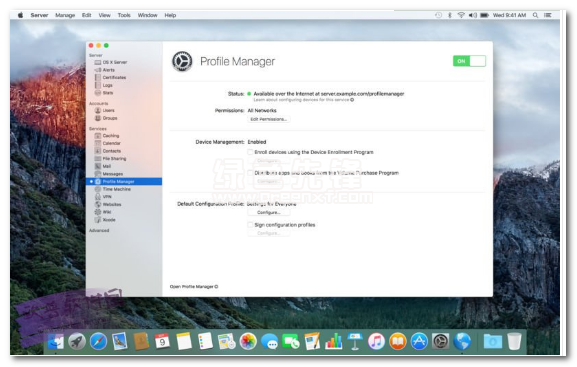The image size is (577, 367).
Task: Click the Edit Permissions button
Action: [x=269, y=119]
